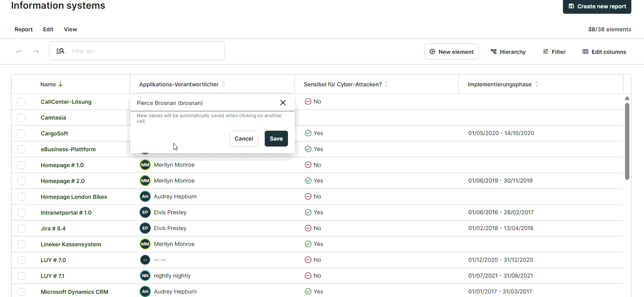Check the Homepage # 2.0 row checkbox
Screen dimensions: 644x297
pos(21,181)
